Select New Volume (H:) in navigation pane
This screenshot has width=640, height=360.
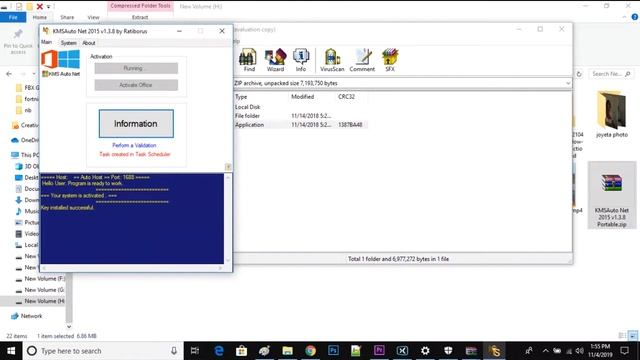[x=40, y=301]
